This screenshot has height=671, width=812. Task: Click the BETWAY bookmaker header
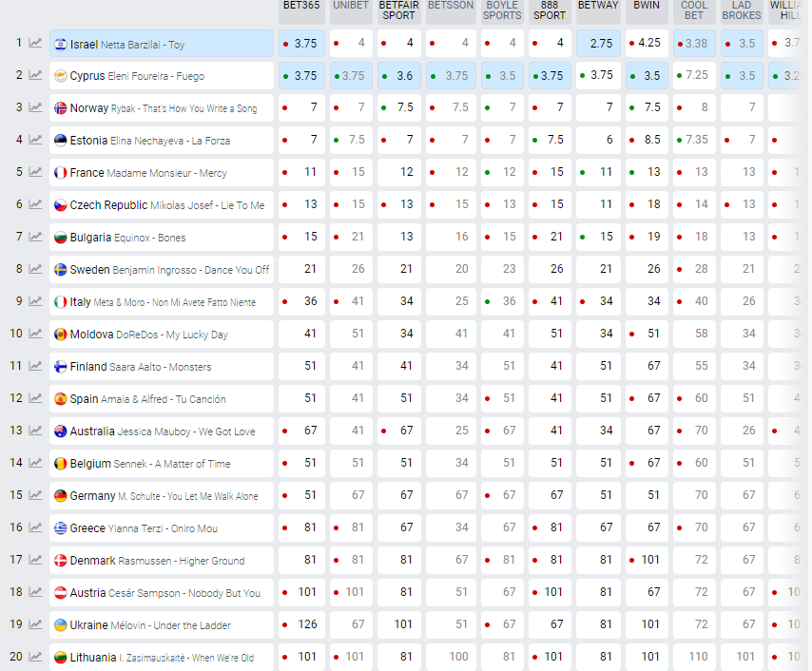[x=598, y=6]
